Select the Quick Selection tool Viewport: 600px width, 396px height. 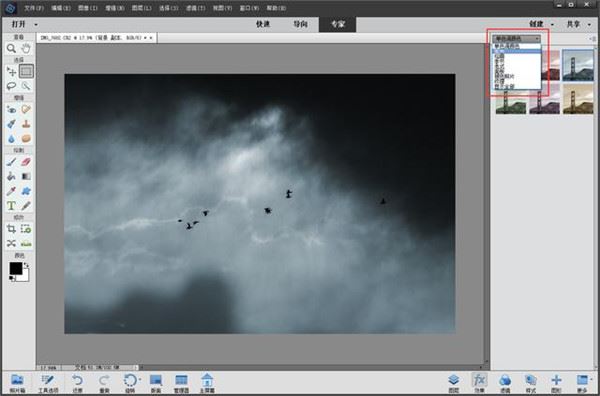click(x=26, y=86)
